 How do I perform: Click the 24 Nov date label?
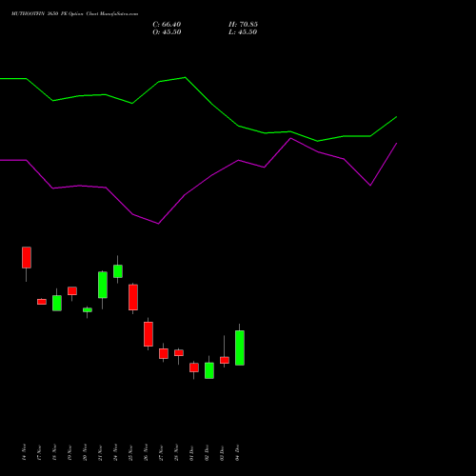[116, 452]
